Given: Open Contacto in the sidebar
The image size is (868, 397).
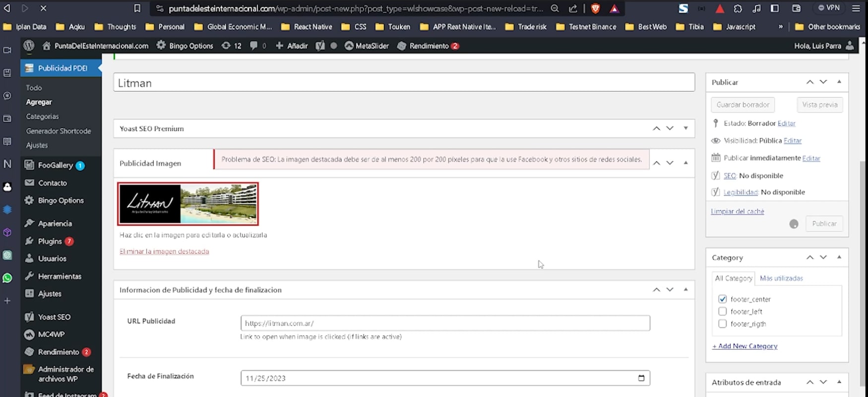Looking at the screenshot, I should pos(52,183).
